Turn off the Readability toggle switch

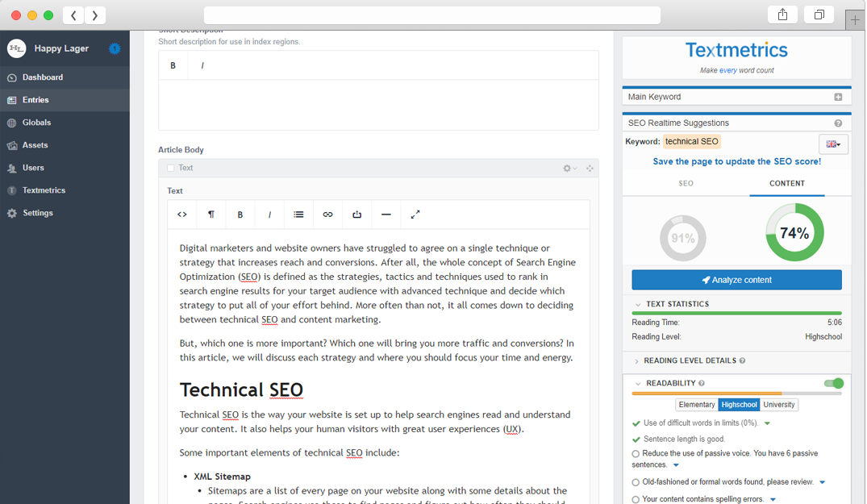click(834, 384)
